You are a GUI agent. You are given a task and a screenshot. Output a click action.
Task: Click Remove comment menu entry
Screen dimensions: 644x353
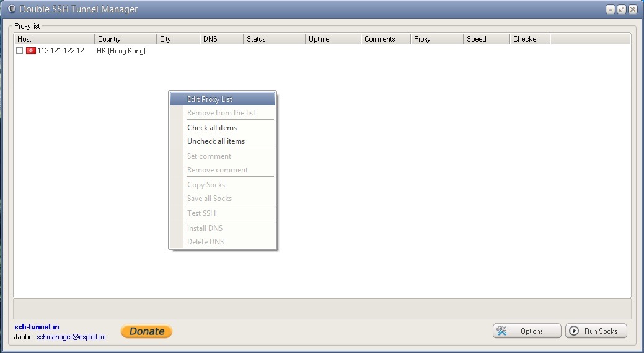(x=222, y=170)
